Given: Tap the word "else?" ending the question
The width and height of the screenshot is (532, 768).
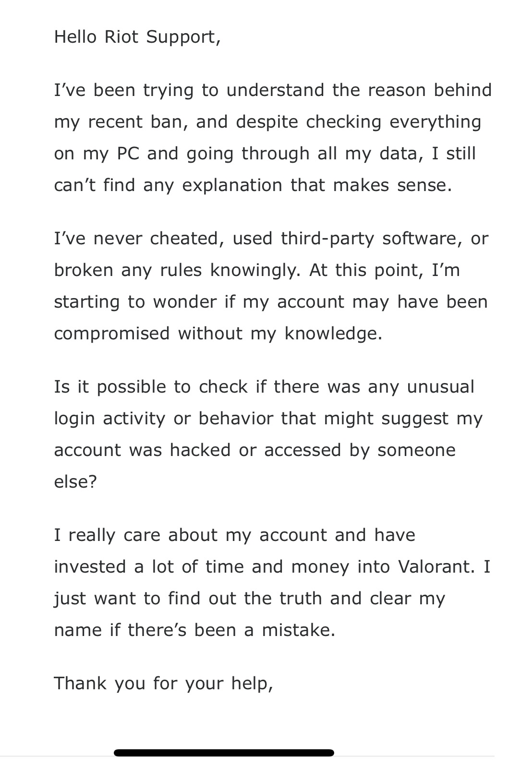Looking at the screenshot, I should (x=75, y=481).
